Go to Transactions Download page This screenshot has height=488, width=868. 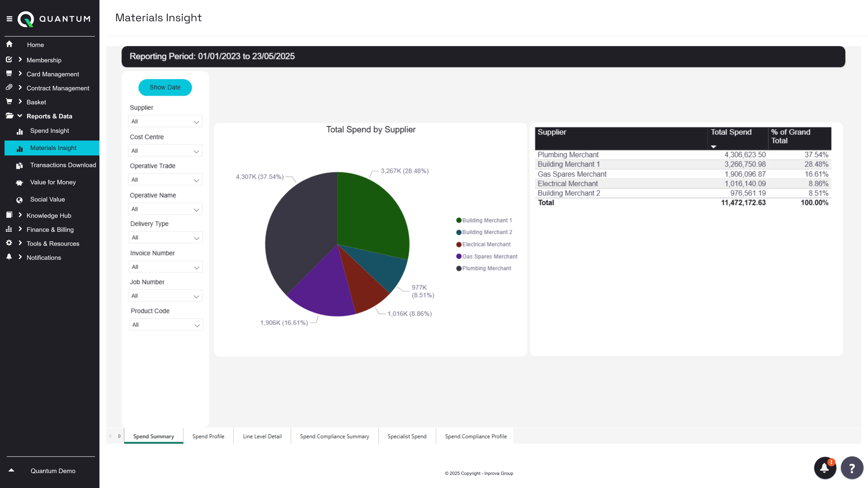coord(63,165)
